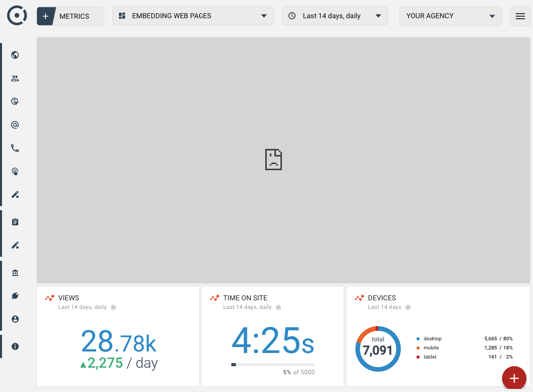533x392 pixels.
Task: Click the VIEWS widget title
Action: pyautogui.click(x=69, y=298)
